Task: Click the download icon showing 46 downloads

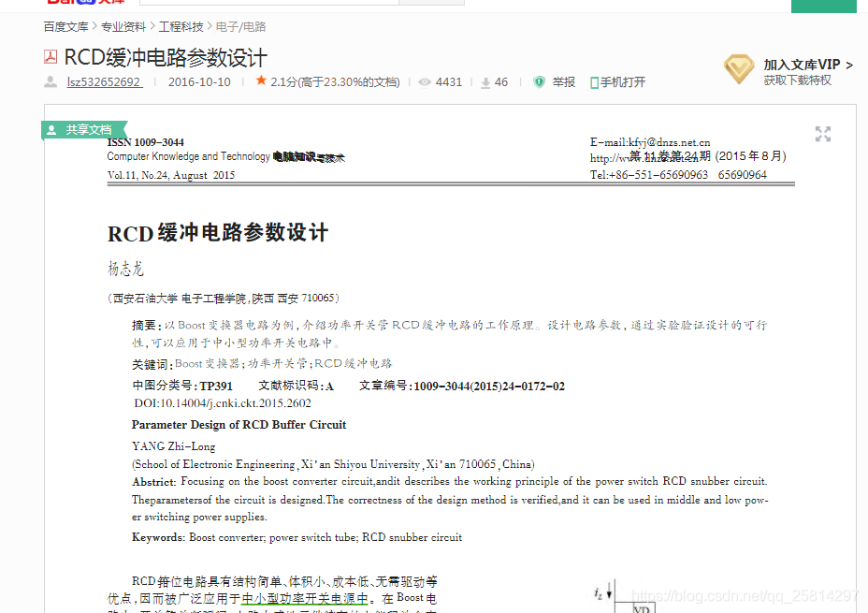Action: [485, 81]
